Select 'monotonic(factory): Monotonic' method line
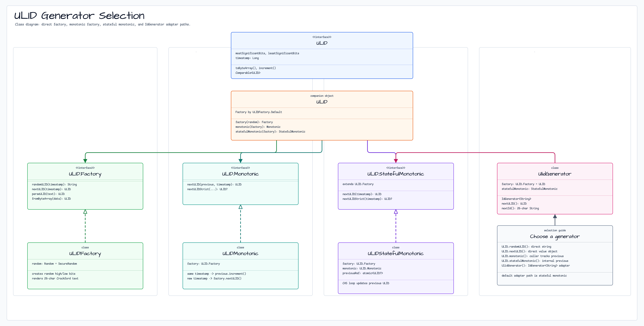Image resolution: width=644 pixels, height=326 pixels. (258, 127)
